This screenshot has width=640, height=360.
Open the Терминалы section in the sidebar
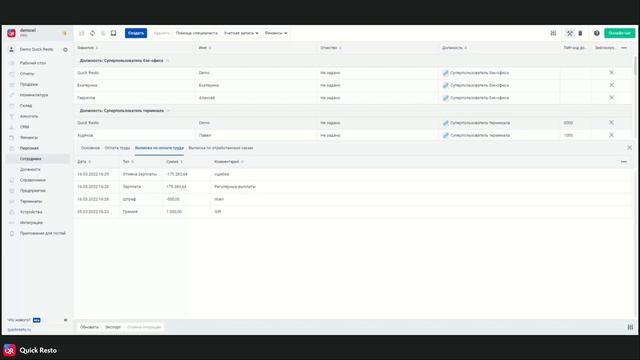[x=31, y=201]
